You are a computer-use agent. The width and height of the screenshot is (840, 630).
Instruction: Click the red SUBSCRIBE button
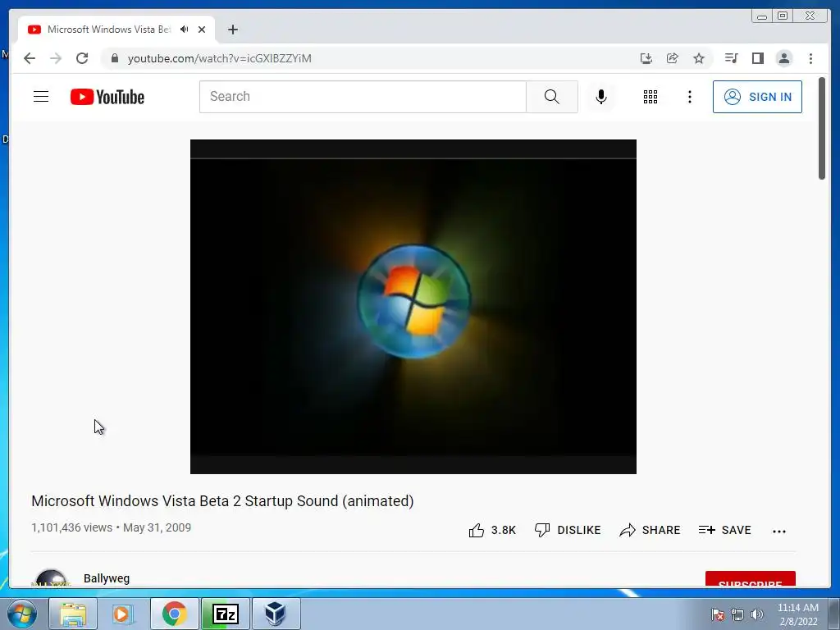(750, 579)
